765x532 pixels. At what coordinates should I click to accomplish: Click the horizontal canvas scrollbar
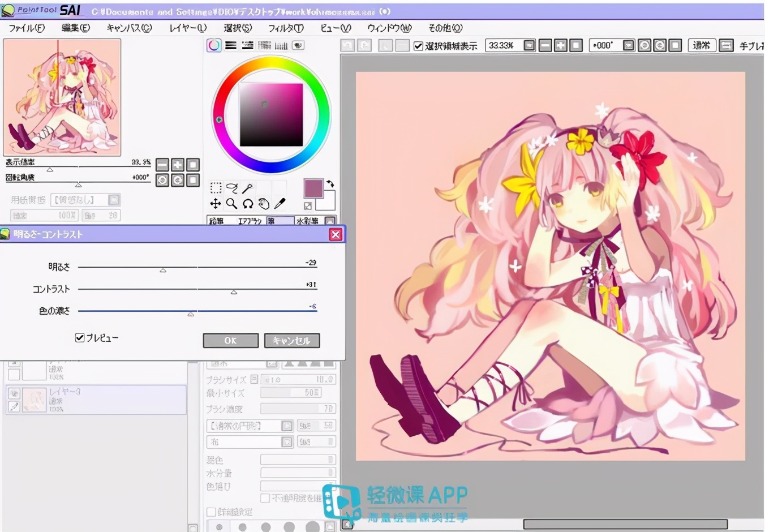625,524
